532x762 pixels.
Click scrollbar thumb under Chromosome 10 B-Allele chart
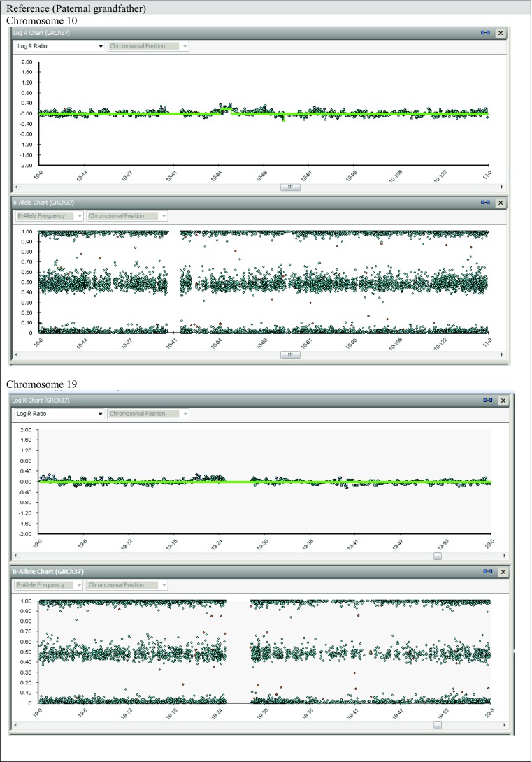[289, 354]
